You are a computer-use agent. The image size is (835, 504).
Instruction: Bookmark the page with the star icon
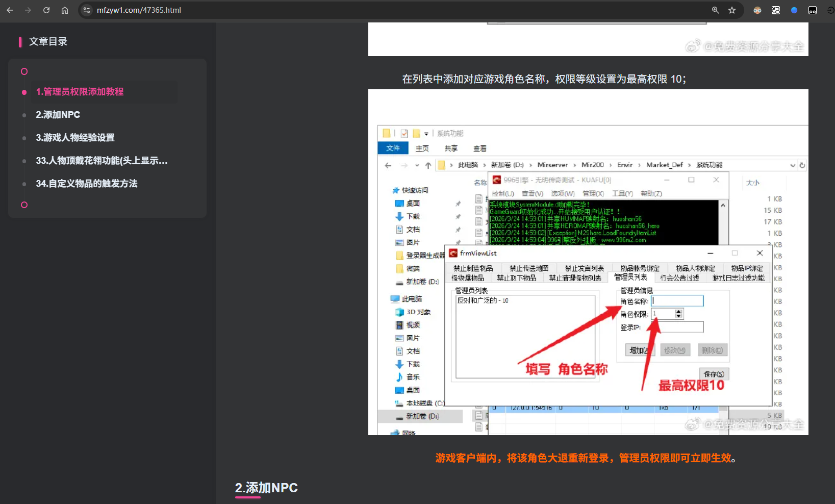732,10
